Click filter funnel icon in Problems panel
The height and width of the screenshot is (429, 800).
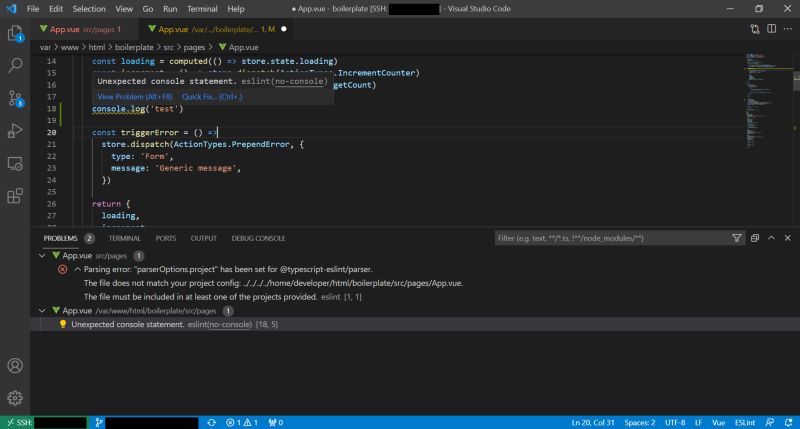[737, 238]
